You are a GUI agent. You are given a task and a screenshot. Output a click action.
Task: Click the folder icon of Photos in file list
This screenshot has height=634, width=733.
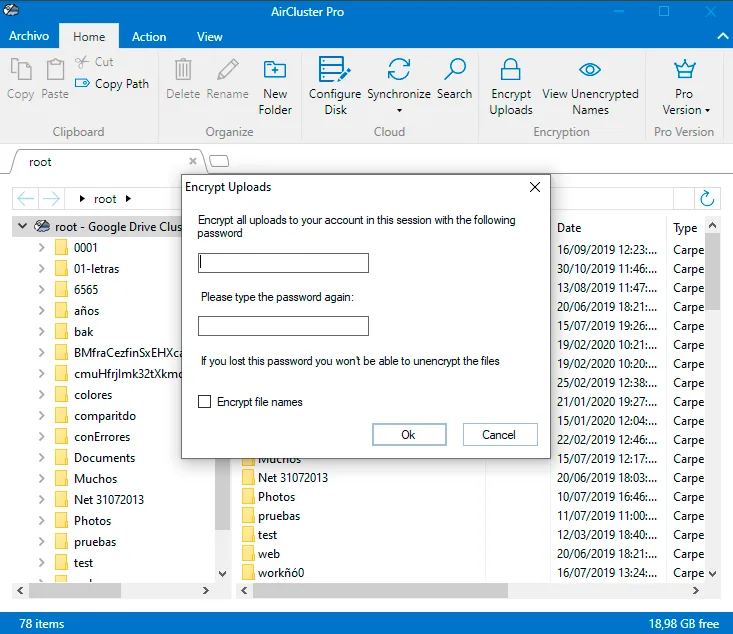(248, 497)
